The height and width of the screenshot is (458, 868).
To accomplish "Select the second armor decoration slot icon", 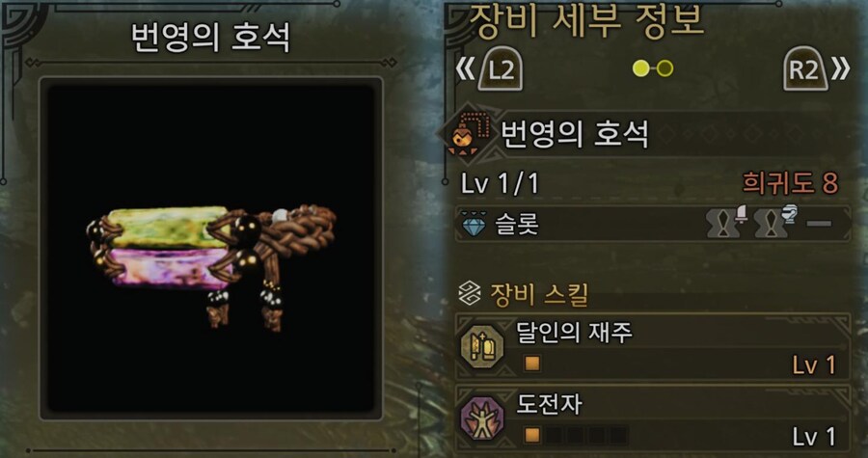I will 775,222.
